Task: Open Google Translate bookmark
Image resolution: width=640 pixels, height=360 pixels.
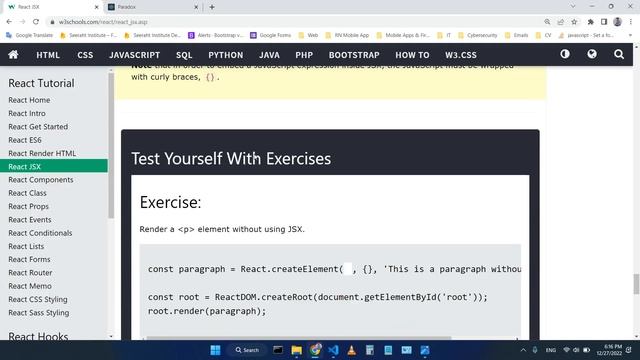Action: [29, 35]
